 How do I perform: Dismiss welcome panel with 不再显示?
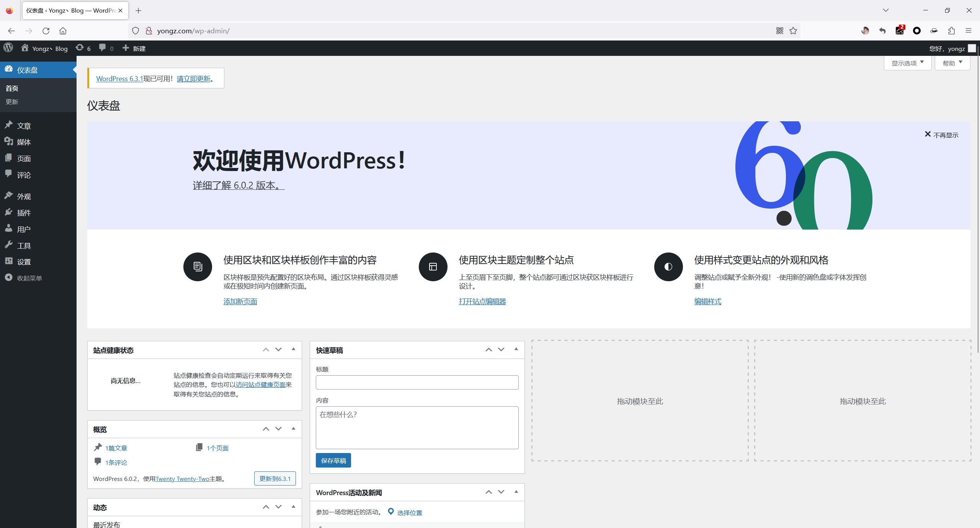coord(941,135)
